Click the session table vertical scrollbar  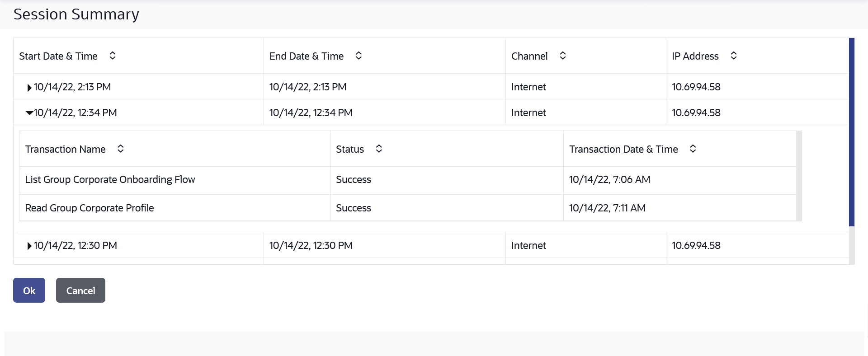(x=852, y=132)
